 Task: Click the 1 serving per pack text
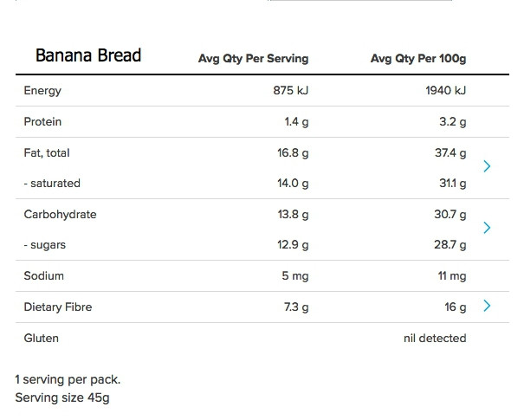point(68,380)
